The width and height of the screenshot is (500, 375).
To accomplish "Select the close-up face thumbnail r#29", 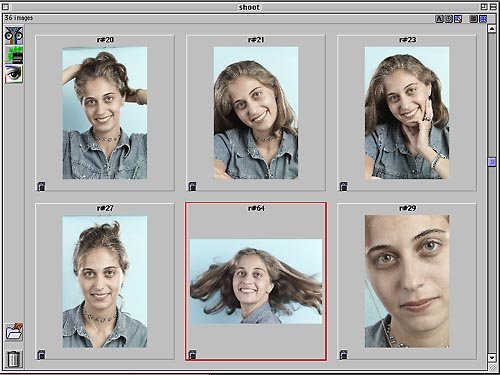I will pos(407,281).
